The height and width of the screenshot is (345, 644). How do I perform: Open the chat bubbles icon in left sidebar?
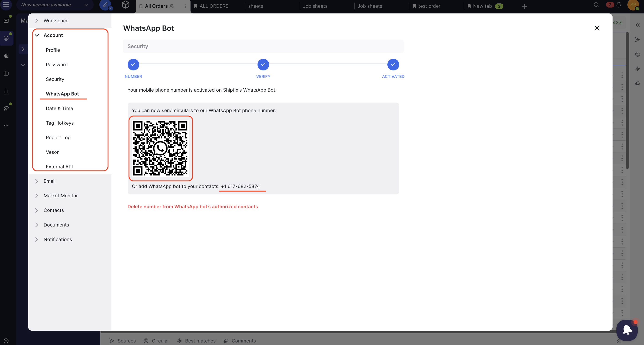tap(6, 108)
